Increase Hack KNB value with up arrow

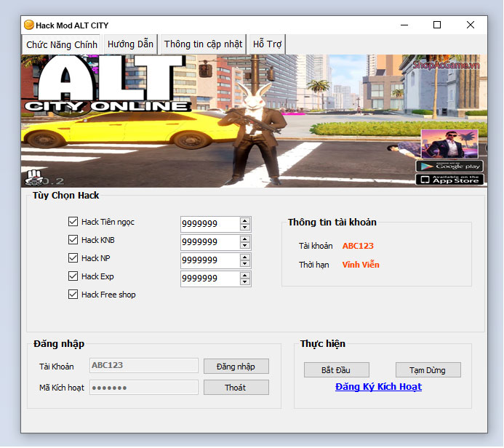pyautogui.click(x=245, y=239)
